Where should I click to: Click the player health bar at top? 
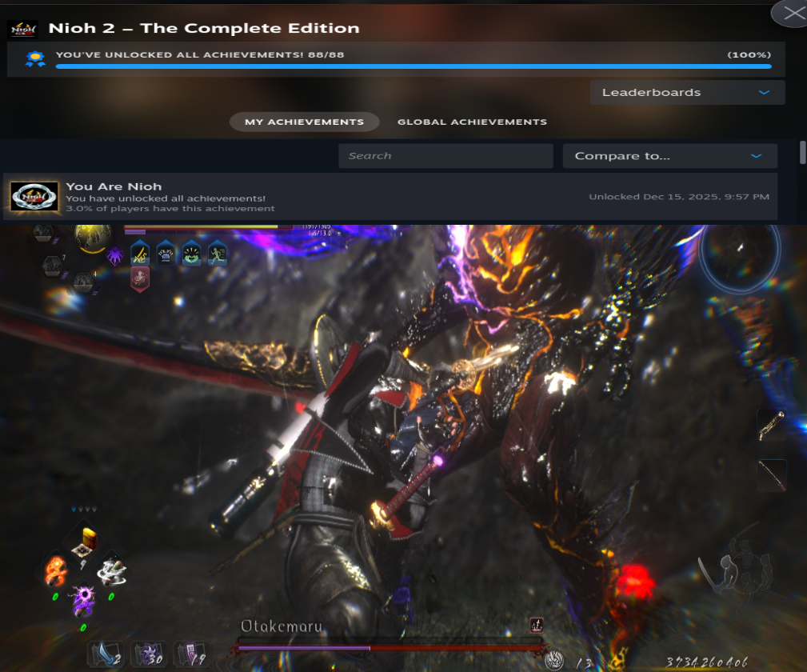(x=208, y=226)
